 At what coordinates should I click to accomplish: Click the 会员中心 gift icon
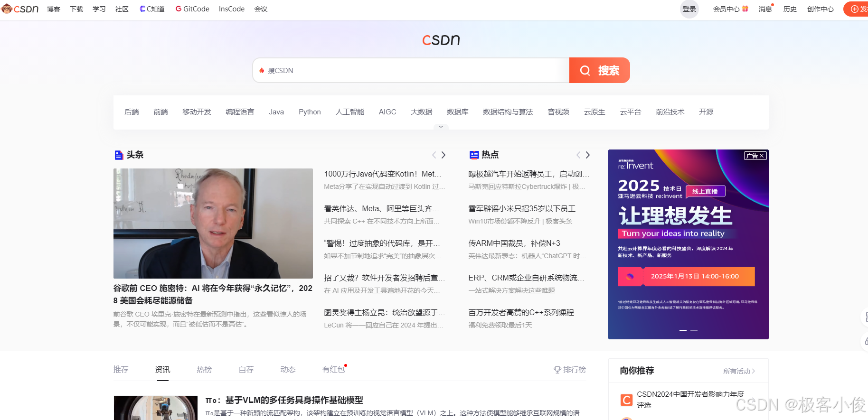click(x=745, y=9)
